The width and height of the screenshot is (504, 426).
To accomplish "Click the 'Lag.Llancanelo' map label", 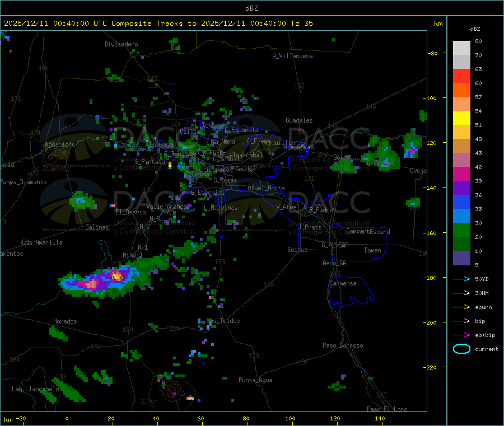I will [x=35, y=389].
